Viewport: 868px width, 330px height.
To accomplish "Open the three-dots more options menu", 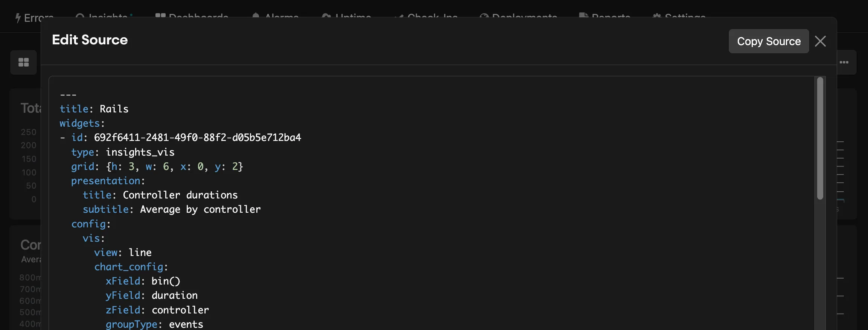I will tap(844, 62).
